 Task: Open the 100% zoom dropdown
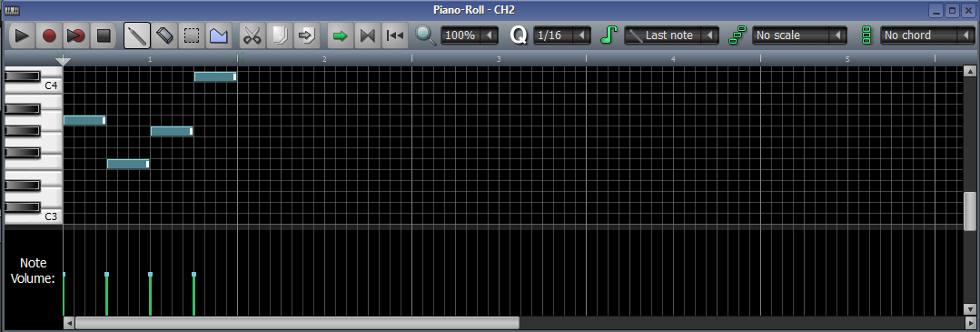click(x=470, y=35)
